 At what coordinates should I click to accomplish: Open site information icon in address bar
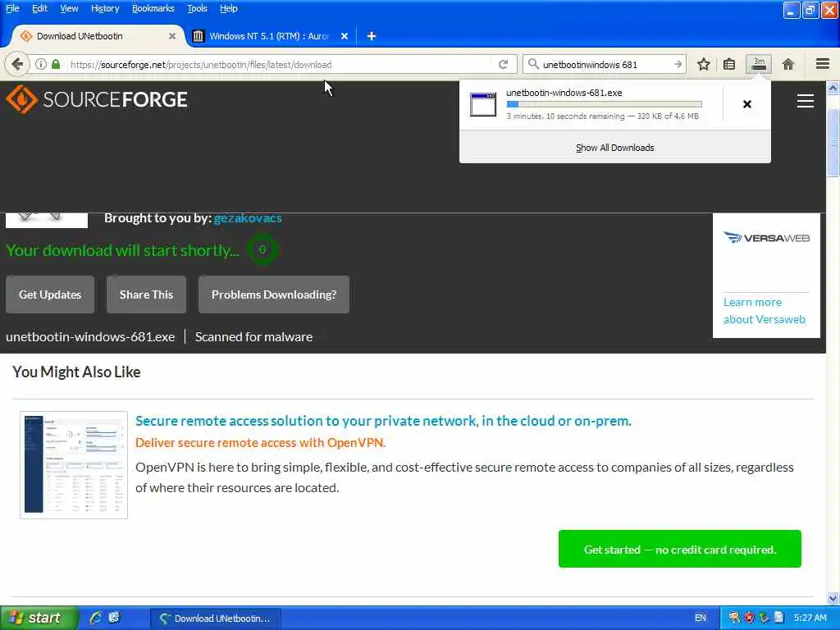click(41, 64)
